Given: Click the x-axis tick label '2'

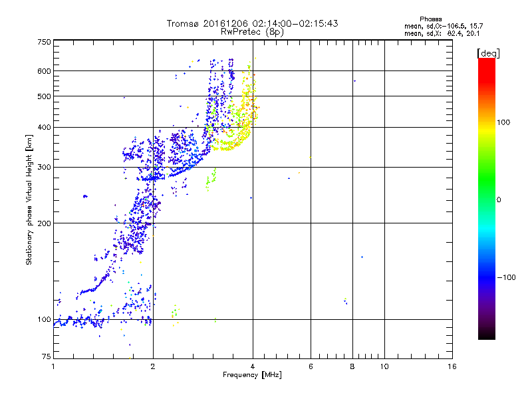Looking at the screenshot, I should pyautogui.click(x=153, y=366).
